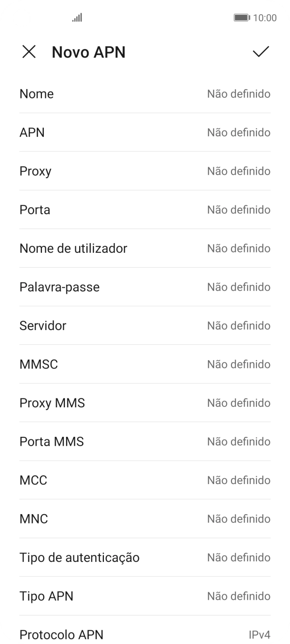Image resolution: width=290 pixels, height=644 pixels.
Task: Open the Porta setting
Action: point(145,210)
